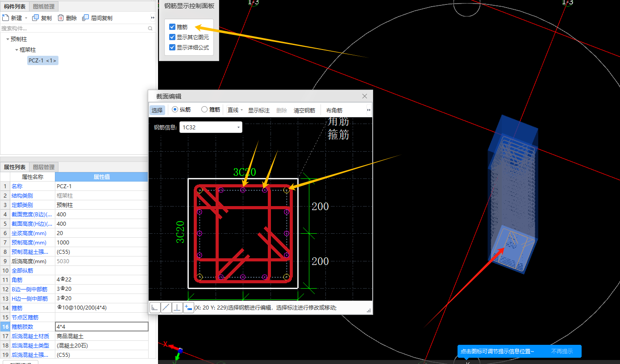Open the 新建 dropdown arrow
620x364 pixels.
point(26,18)
